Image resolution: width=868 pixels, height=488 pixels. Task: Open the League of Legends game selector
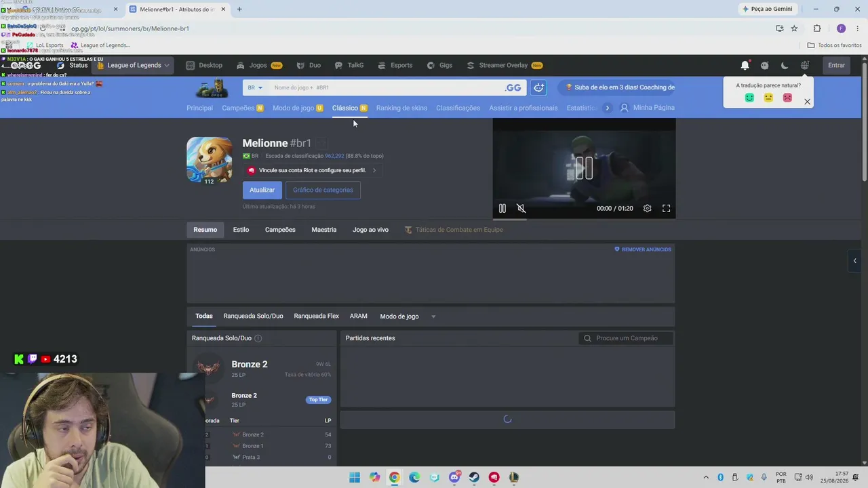[133, 65]
